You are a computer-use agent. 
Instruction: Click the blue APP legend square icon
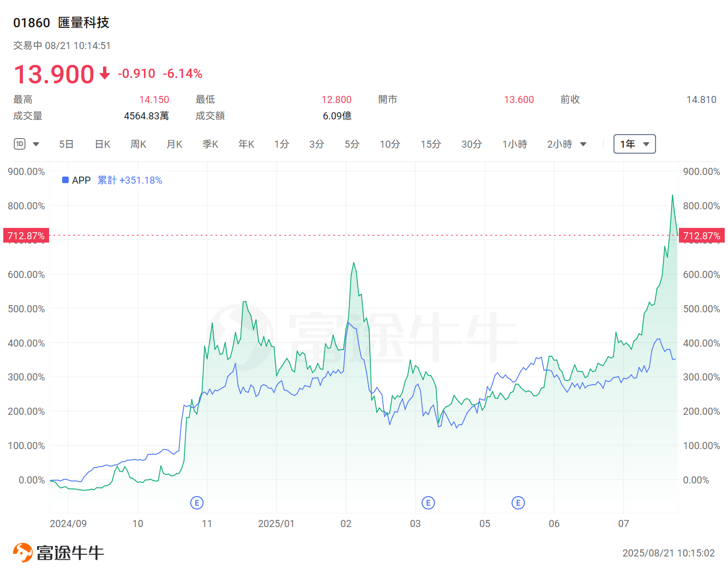(65, 180)
